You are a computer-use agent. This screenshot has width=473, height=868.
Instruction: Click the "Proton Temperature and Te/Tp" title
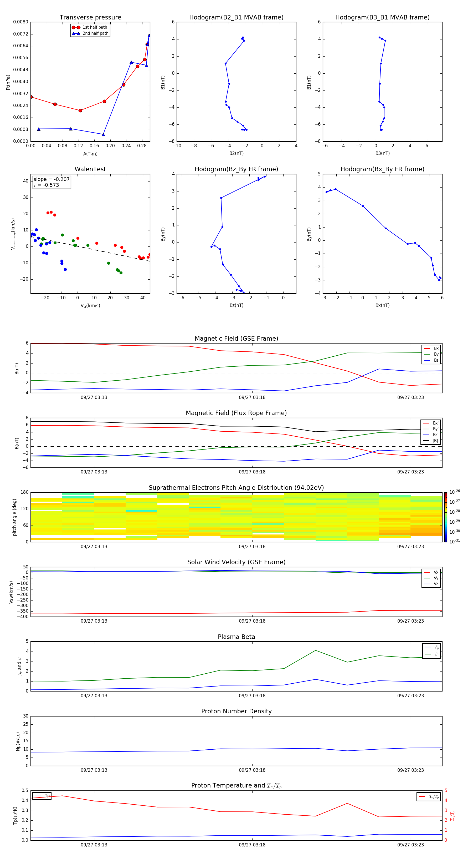pos(236,786)
